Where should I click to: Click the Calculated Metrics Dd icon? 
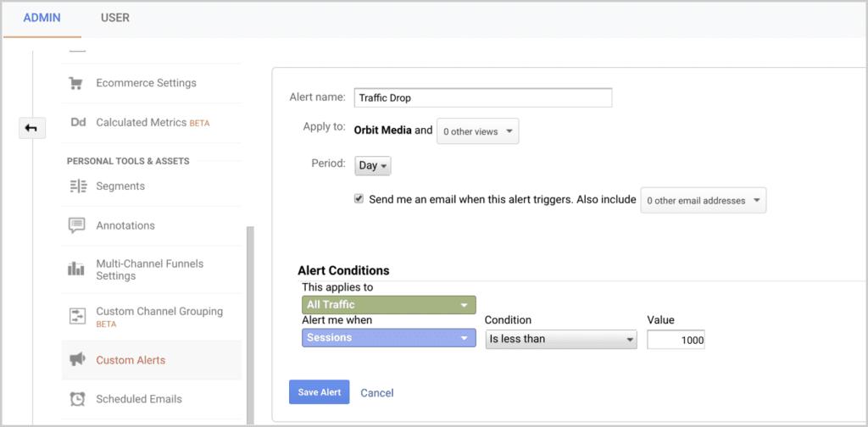point(77,122)
